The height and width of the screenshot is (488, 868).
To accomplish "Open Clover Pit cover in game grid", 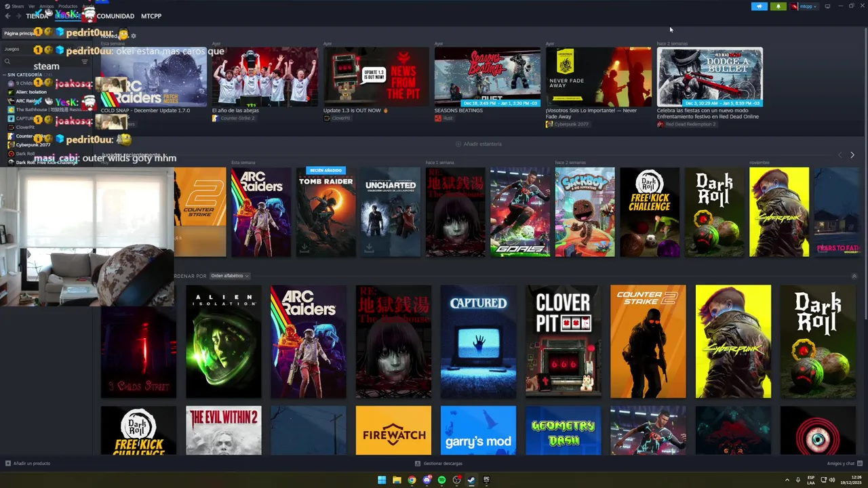I will pyautogui.click(x=563, y=342).
